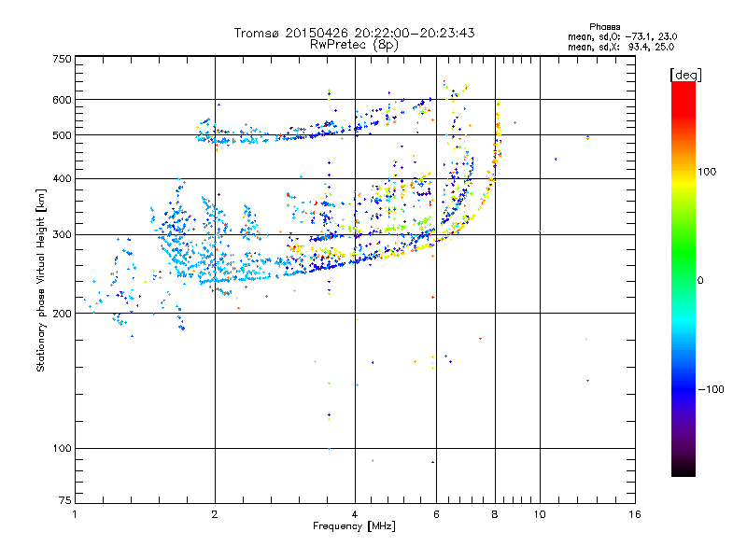Viewport: 747px width, 560px height.
Task: Click the '750' y-axis tick label
Action: click(63, 59)
